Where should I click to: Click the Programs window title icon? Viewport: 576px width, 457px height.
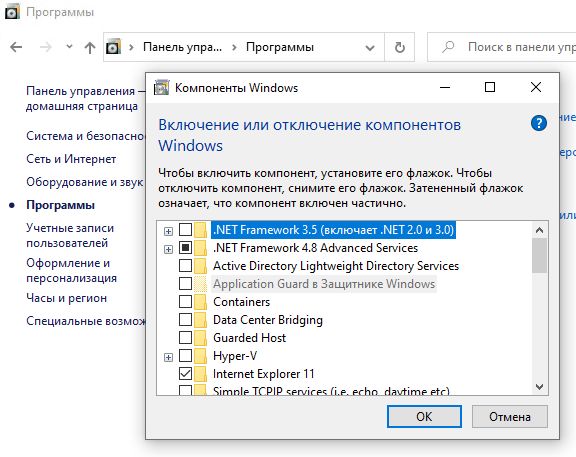coord(12,12)
